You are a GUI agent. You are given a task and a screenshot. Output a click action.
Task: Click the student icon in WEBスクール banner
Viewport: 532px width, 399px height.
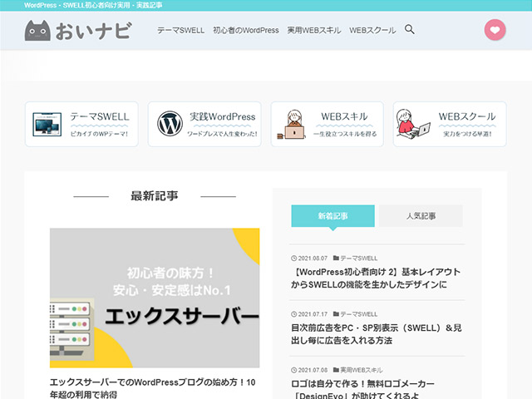(x=411, y=125)
